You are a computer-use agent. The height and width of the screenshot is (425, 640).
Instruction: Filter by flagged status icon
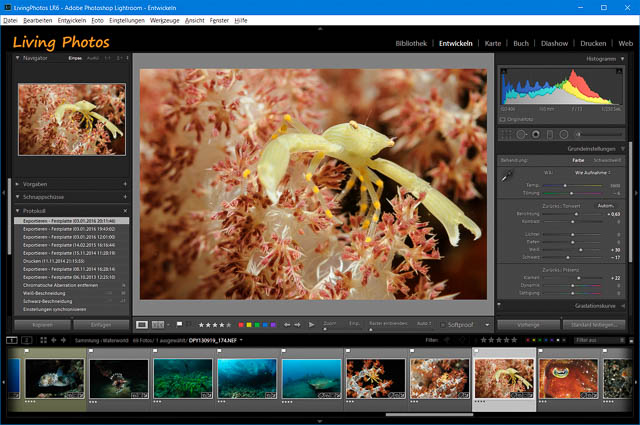click(447, 340)
